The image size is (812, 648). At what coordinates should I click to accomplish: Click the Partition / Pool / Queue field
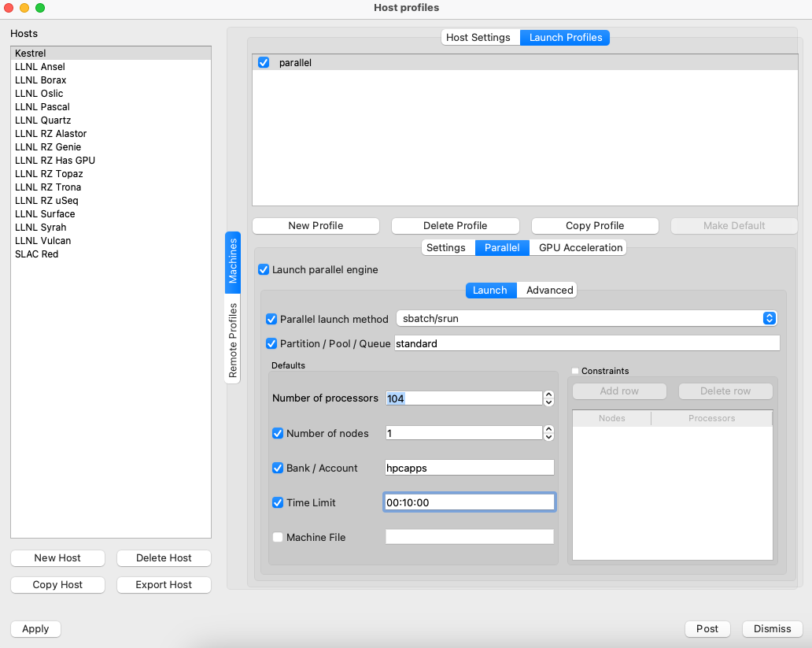[x=586, y=343]
